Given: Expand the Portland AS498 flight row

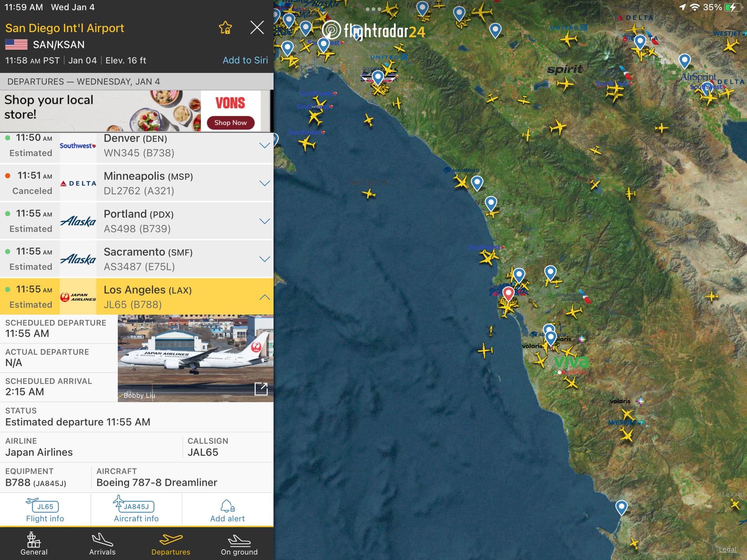Looking at the screenshot, I should pyautogui.click(x=265, y=221).
